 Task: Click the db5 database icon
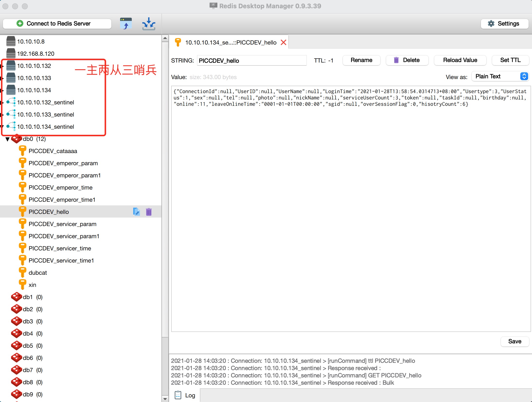(x=17, y=346)
